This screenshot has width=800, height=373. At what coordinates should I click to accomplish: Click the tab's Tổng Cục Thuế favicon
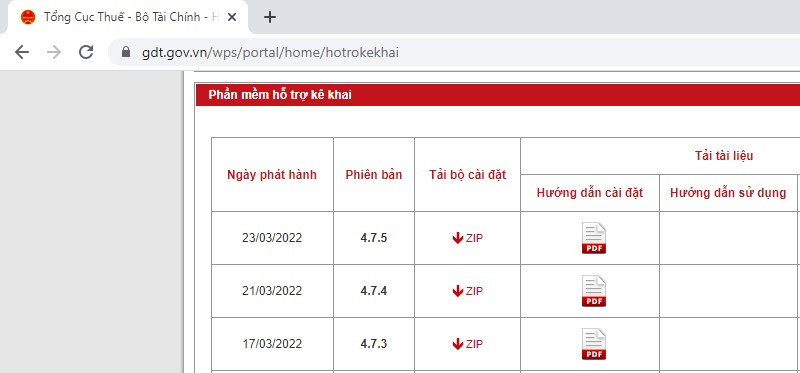coord(28,17)
